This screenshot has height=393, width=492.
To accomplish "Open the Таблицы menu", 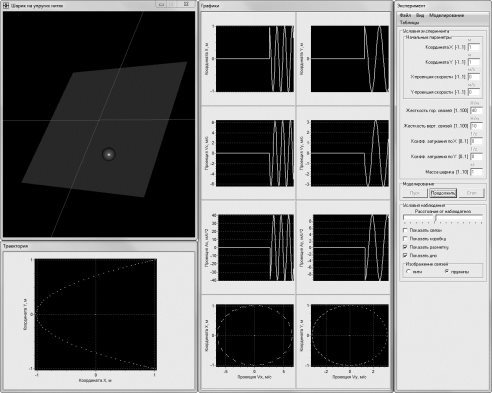I will pos(409,22).
